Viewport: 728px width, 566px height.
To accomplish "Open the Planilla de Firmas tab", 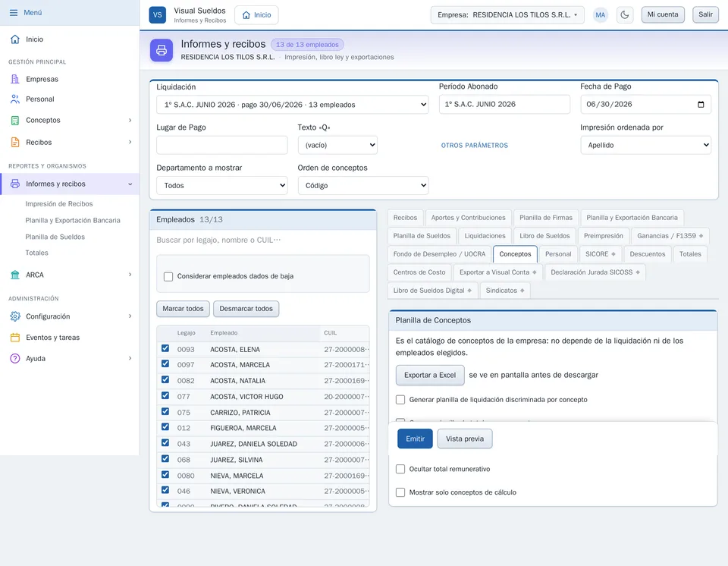I will pyautogui.click(x=546, y=218).
